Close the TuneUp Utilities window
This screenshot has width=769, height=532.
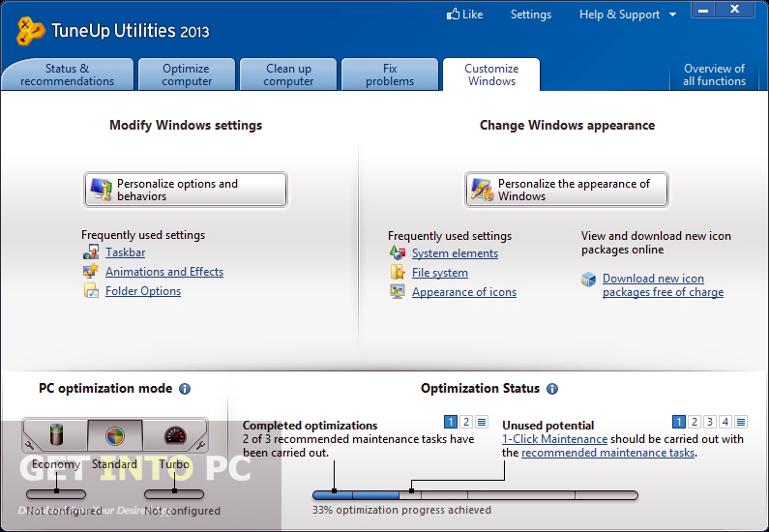[x=735, y=10]
